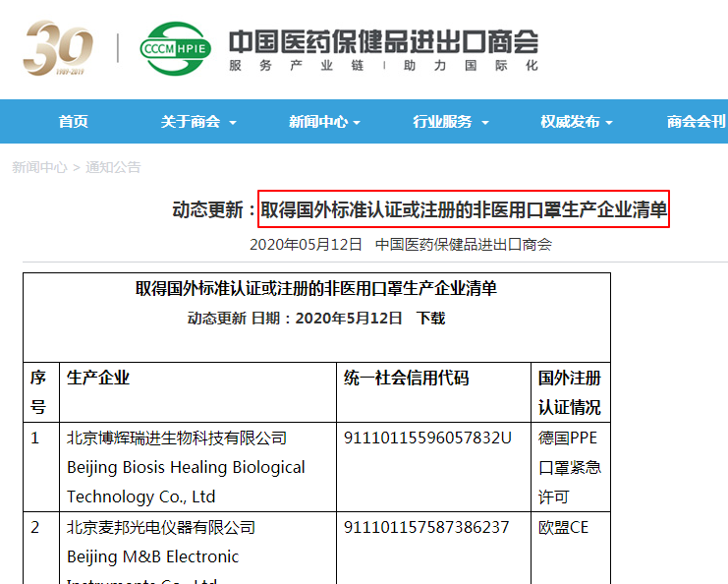This screenshot has width=728, height=584.
Task: Open the 首页 menu item
Action: 74,122
